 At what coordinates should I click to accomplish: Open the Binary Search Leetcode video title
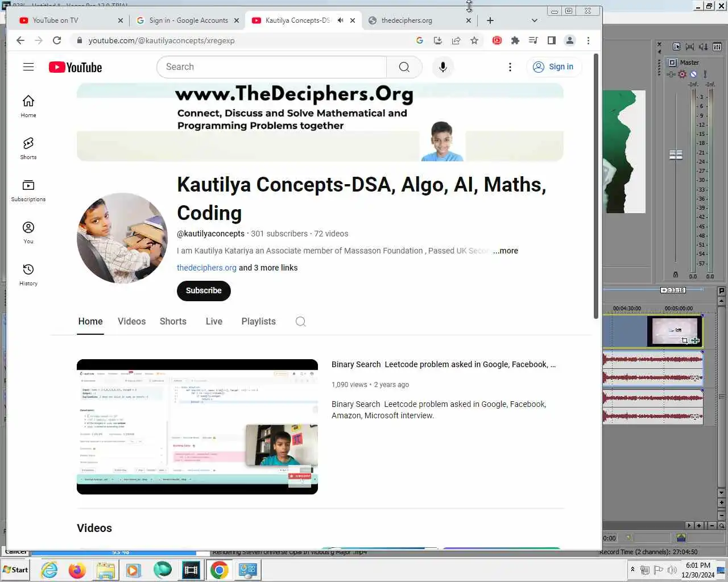click(x=444, y=364)
